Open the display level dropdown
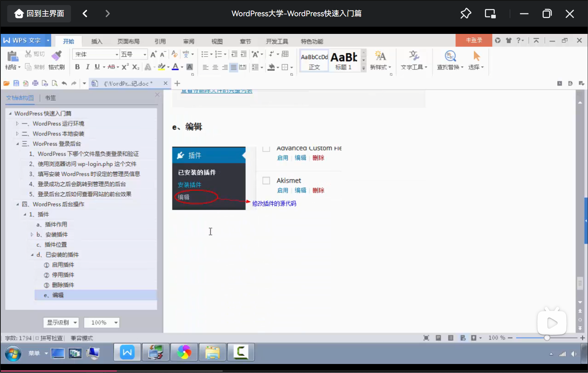The width and height of the screenshot is (588, 373). point(61,323)
